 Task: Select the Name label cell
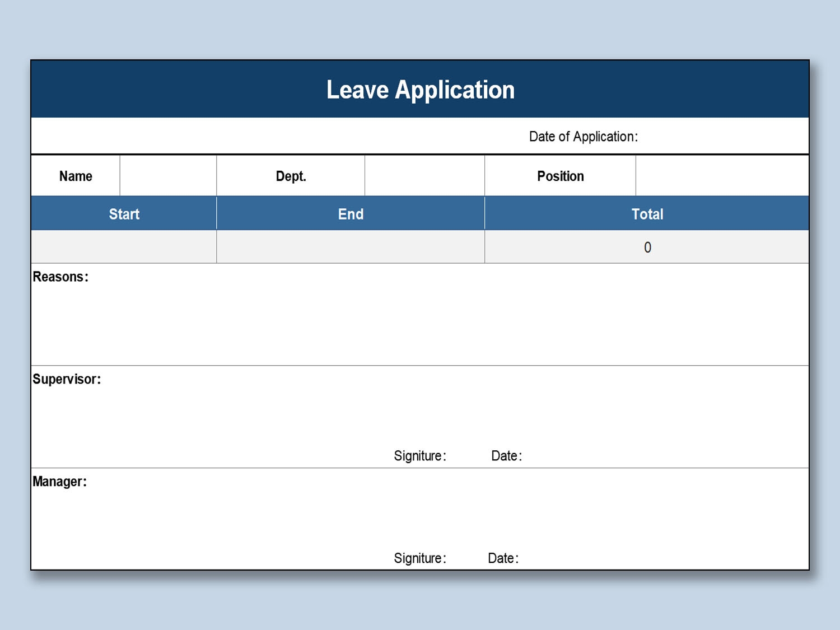pos(76,176)
